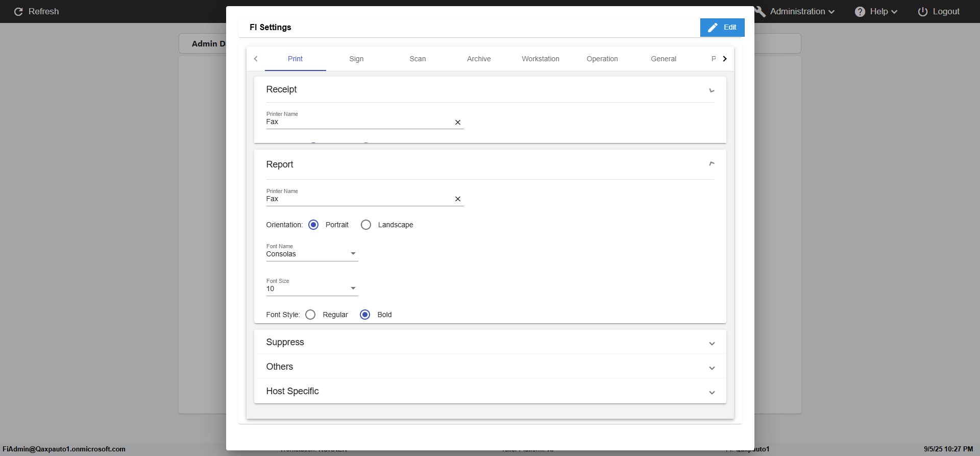Click the Administration wrench icon

point(760,12)
